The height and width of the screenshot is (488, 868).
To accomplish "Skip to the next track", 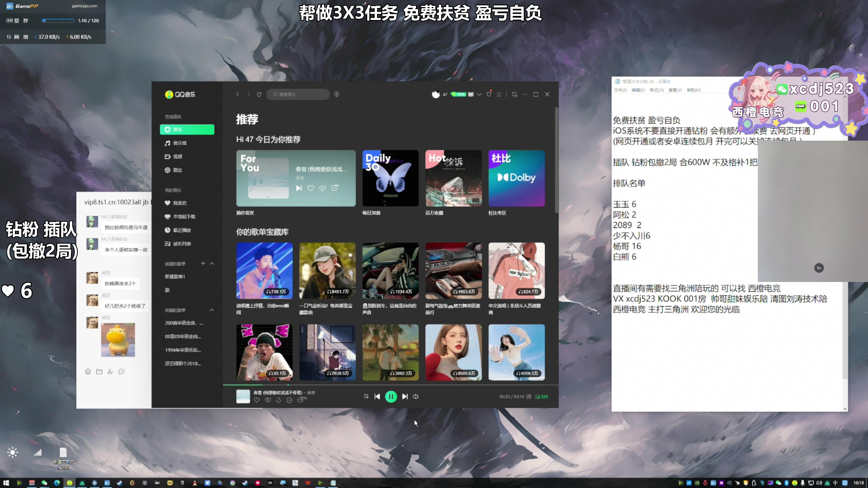I will (x=405, y=396).
